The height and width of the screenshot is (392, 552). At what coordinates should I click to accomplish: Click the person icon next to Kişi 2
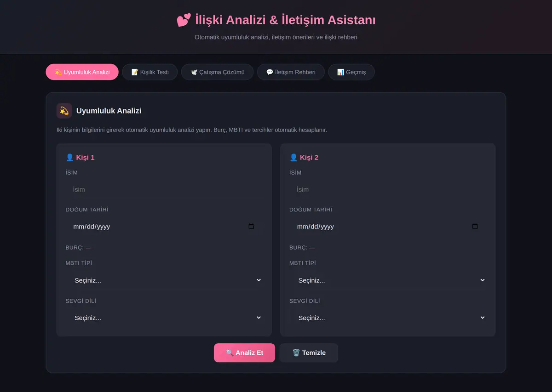point(293,158)
